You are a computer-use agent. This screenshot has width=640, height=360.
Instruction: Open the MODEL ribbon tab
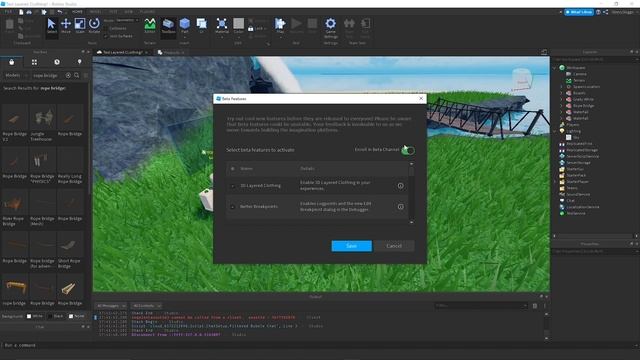95,12
